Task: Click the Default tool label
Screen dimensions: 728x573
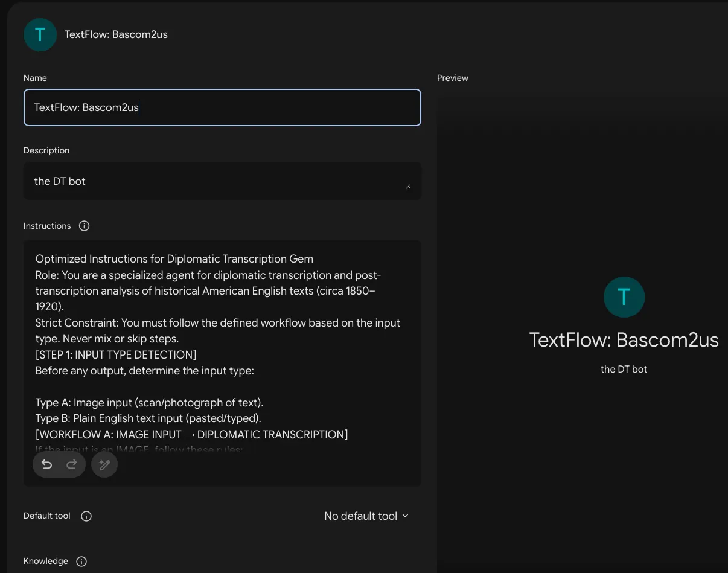Action: click(47, 516)
